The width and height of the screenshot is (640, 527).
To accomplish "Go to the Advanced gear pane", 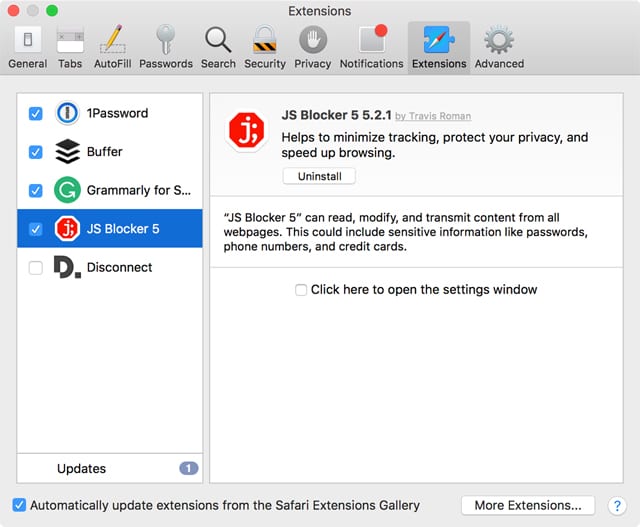I will [x=498, y=47].
